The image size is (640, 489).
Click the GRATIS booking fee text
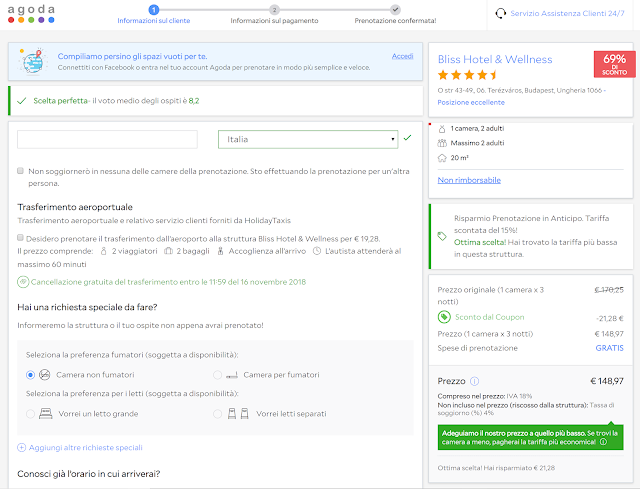(609, 348)
